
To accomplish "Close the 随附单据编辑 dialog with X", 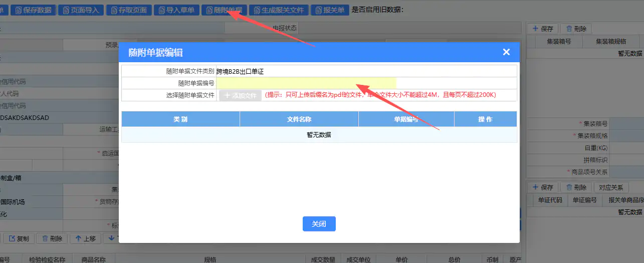I will tap(506, 52).
